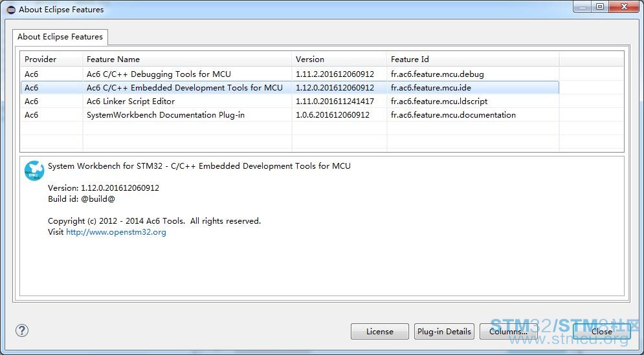Visit the http://www.openstm32.org link
This screenshot has width=644, height=355.
point(117,232)
